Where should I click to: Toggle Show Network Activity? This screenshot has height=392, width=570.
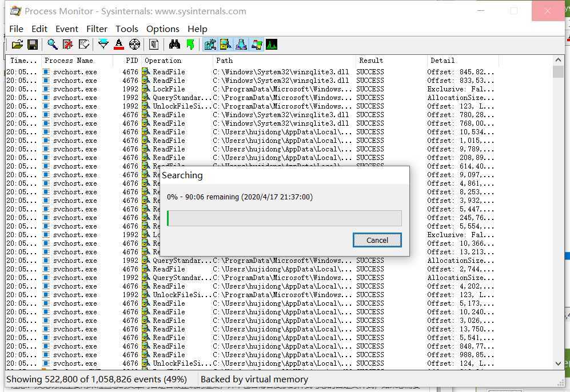tap(241, 45)
